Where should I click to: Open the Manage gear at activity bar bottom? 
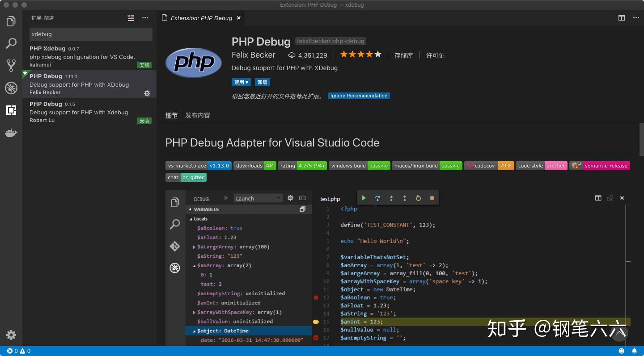pos(11,335)
